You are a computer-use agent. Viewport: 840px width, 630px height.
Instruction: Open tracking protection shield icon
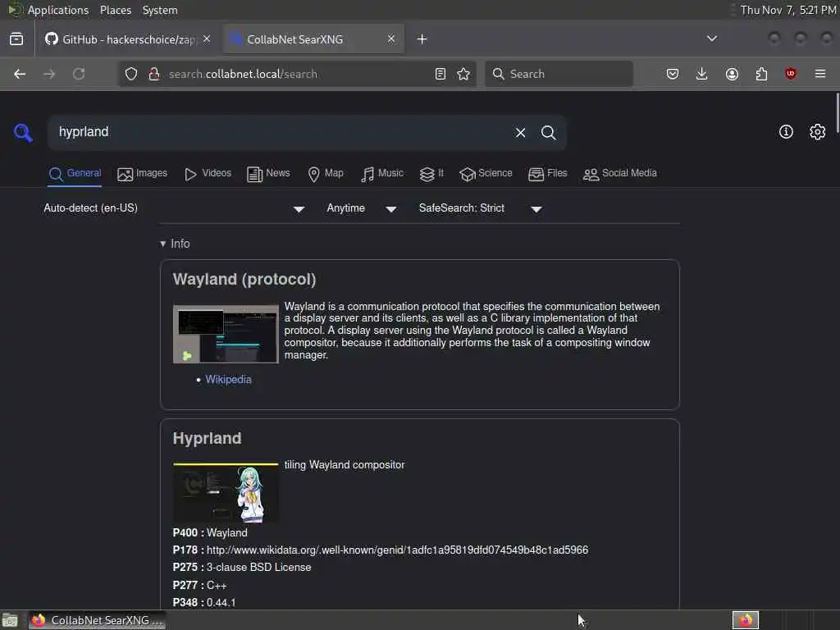(x=131, y=74)
